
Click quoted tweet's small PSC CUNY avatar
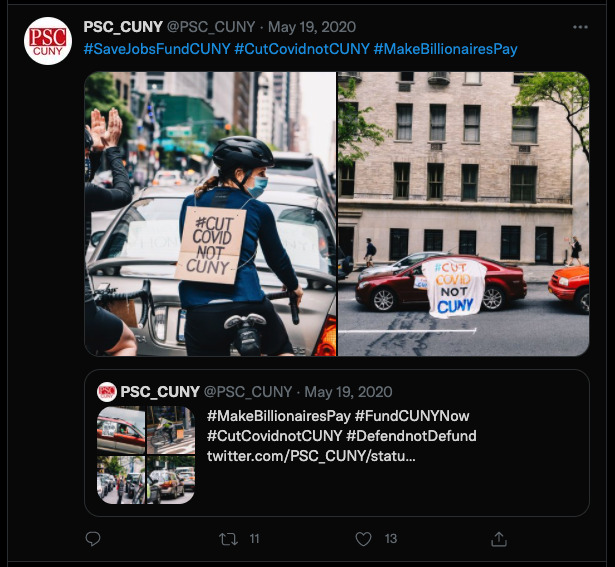pos(107,392)
